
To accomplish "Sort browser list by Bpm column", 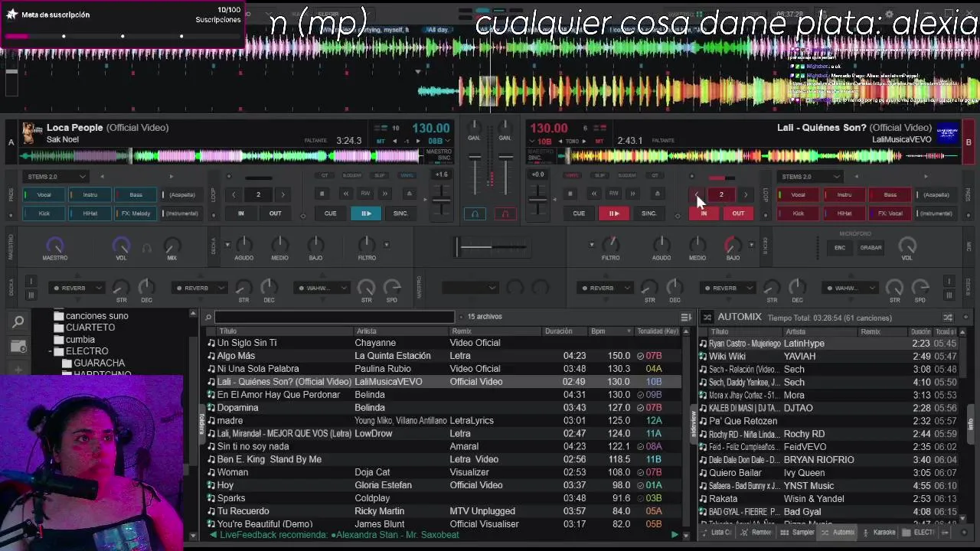I will pos(610,331).
